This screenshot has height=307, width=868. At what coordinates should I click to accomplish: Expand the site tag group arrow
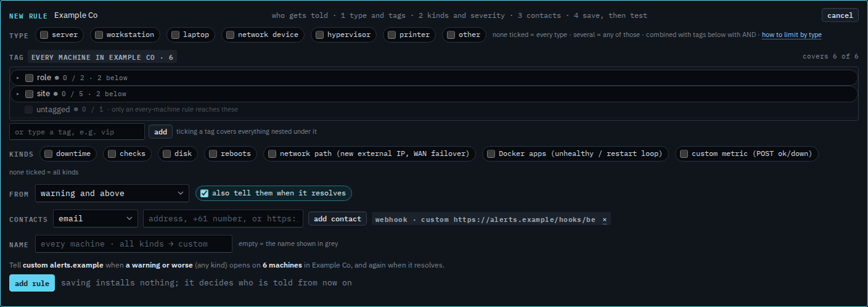[18, 94]
